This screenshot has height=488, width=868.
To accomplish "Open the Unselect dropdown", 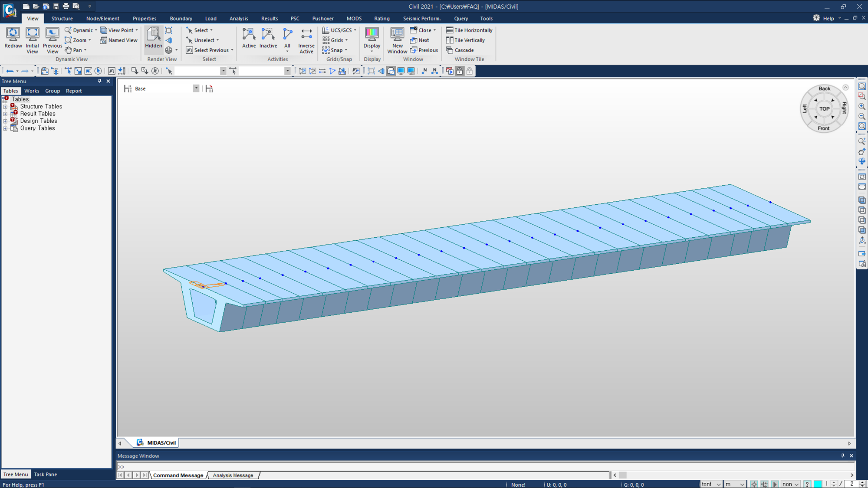I will (x=203, y=40).
